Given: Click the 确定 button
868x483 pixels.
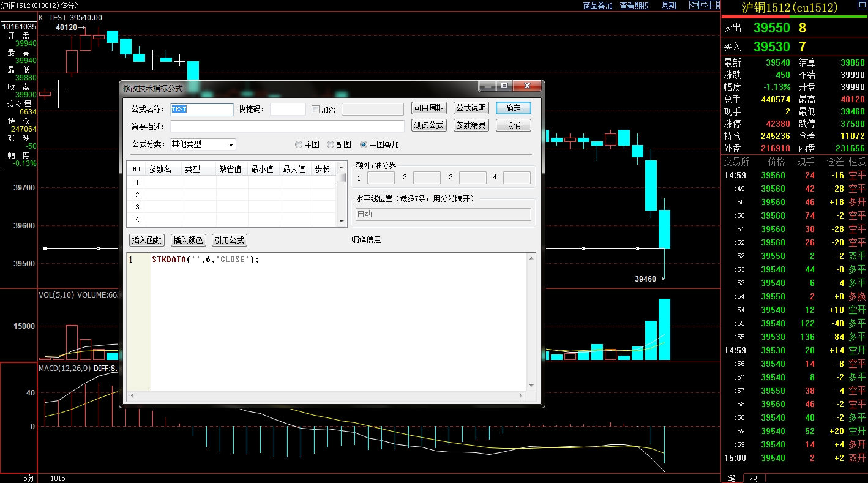Looking at the screenshot, I should [x=513, y=108].
